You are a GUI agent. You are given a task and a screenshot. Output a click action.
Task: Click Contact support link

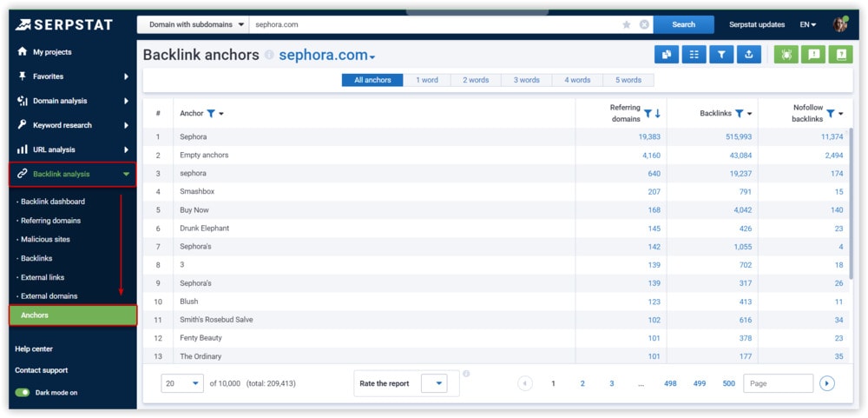point(42,370)
